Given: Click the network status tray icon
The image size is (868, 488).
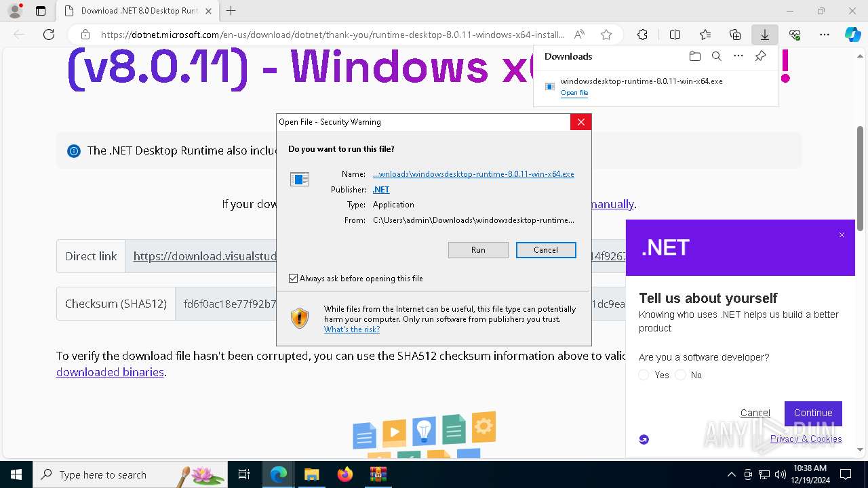Looking at the screenshot, I should [764, 474].
